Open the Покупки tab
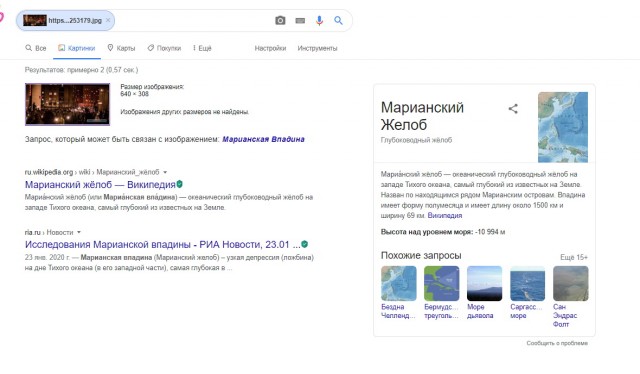Screen dimensions: 640x374 point(164,48)
